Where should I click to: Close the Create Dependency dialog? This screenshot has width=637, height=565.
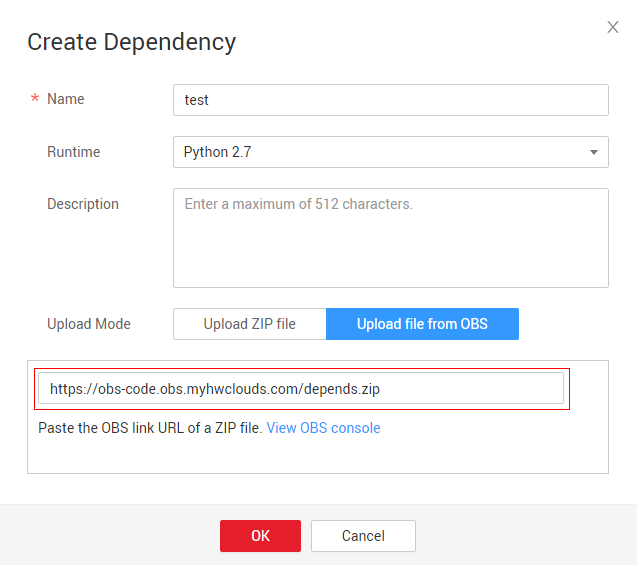(x=613, y=27)
